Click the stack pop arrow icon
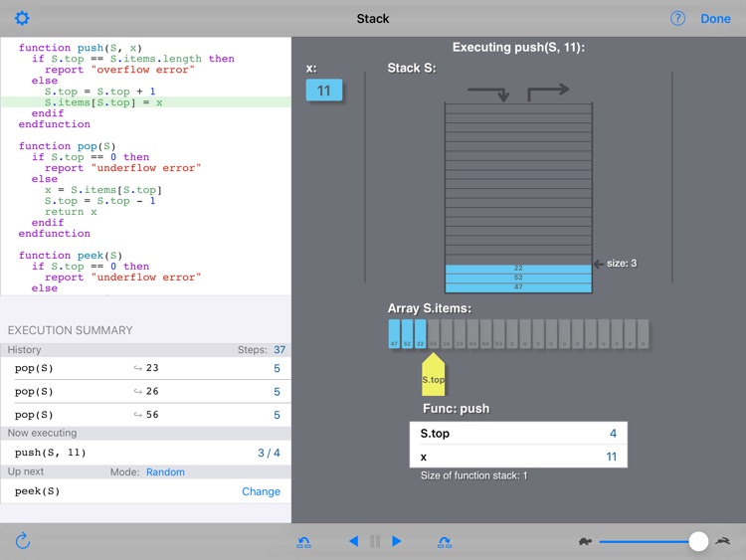 548,92
